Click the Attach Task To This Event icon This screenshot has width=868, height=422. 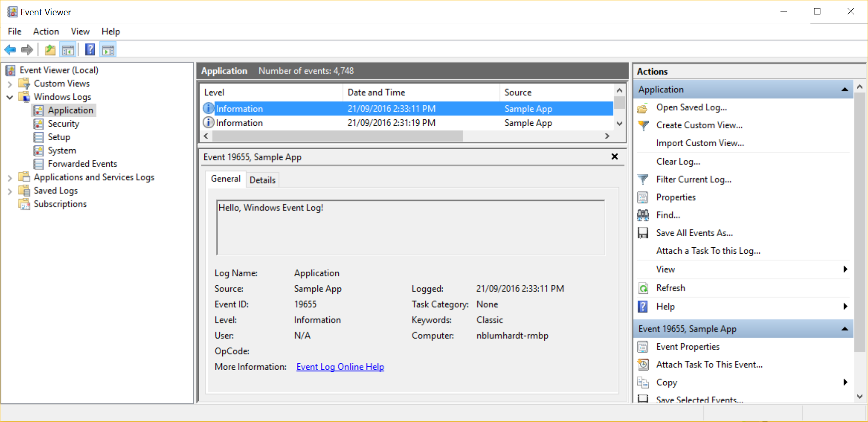click(x=643, y=365)
